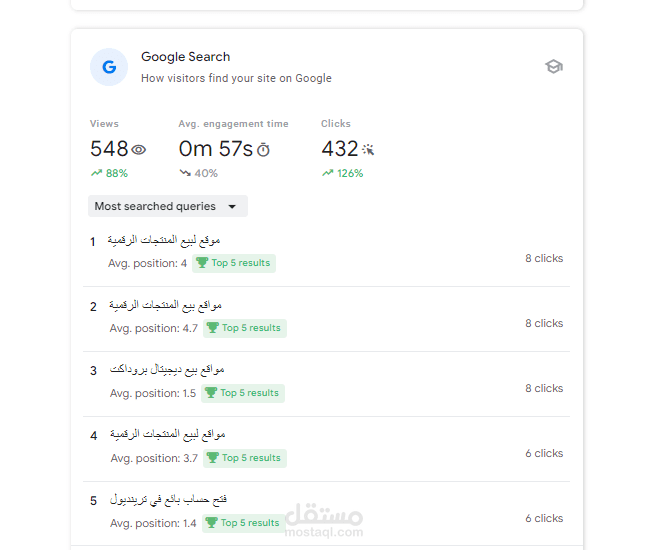Click the green trend arrow beside 126%
Viewport: 649px width, 550px height.
(327, 173)
